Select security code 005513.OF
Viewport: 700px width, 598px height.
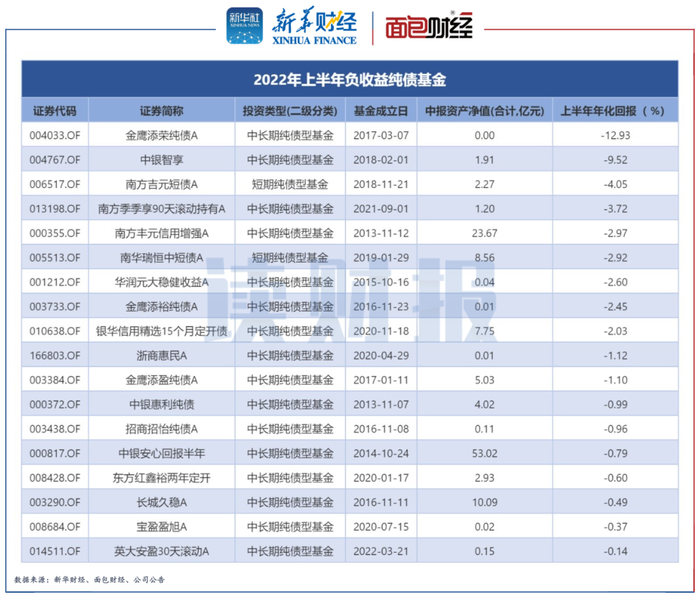(x=55, y=258)
